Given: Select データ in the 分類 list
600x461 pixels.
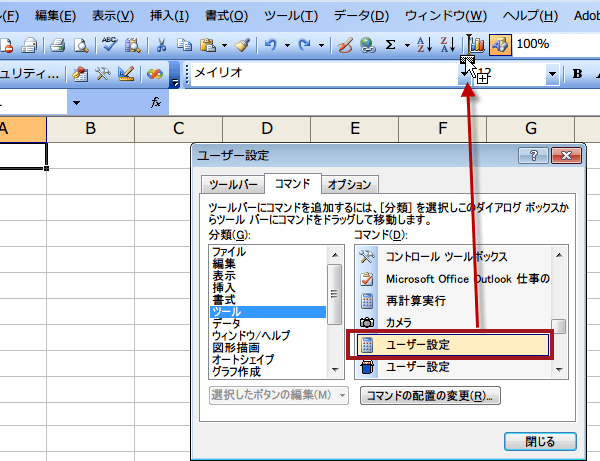Looking at the screenshot, I should coord(267,324).
